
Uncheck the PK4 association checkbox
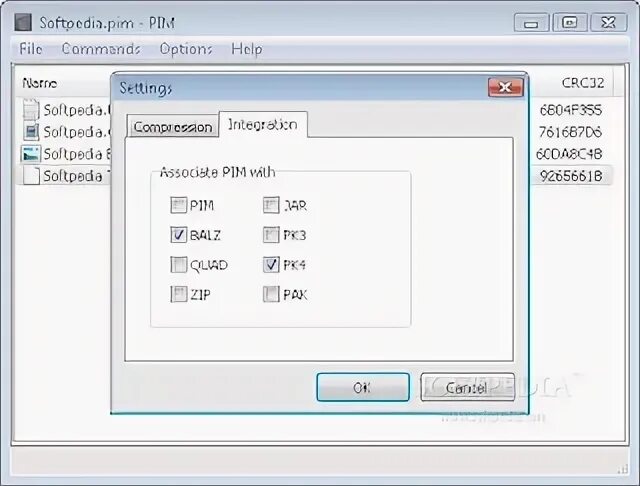pos(271,265)
